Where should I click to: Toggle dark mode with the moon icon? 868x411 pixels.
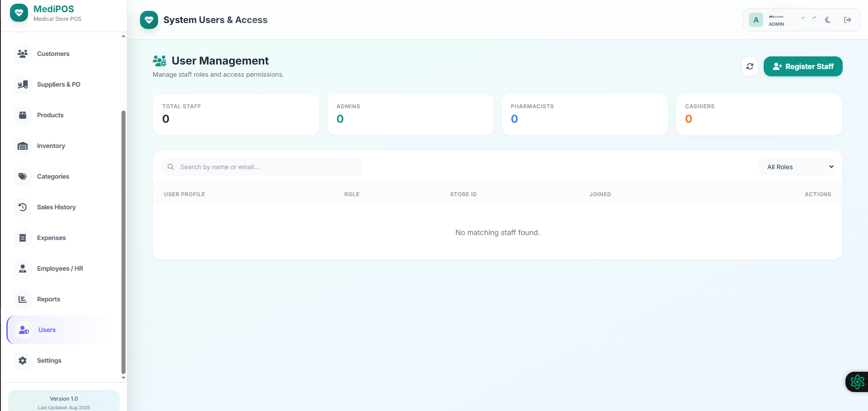tap(828, 20)
